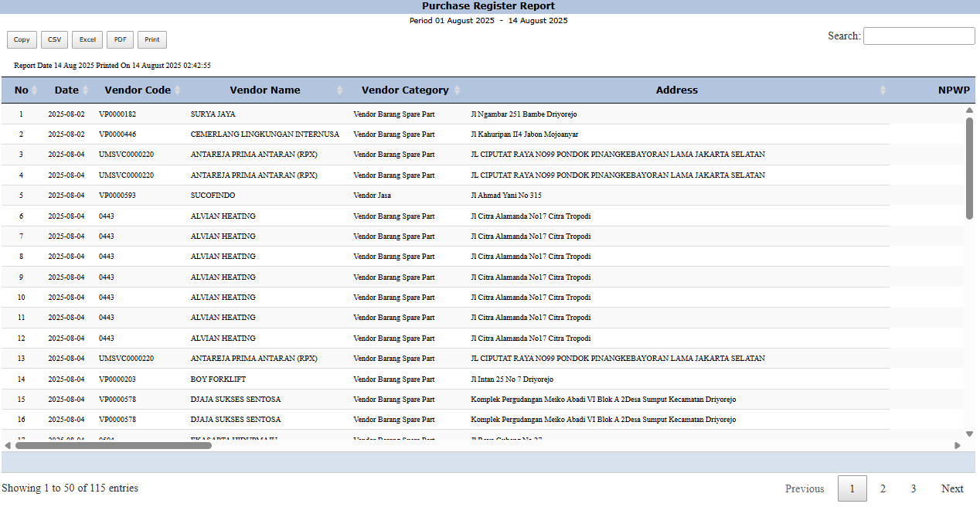Click the sort arrows beside No column
Viewport: 980px width, 507px height.
(x=34, y=90)
